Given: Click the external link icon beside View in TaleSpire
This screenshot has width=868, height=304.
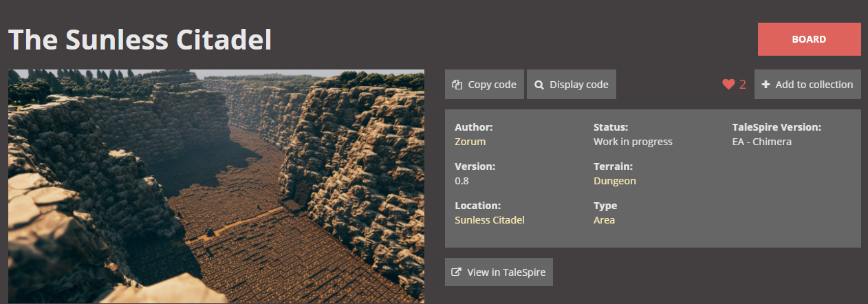Looking at the screenshot, I should [x=456, y=272].
